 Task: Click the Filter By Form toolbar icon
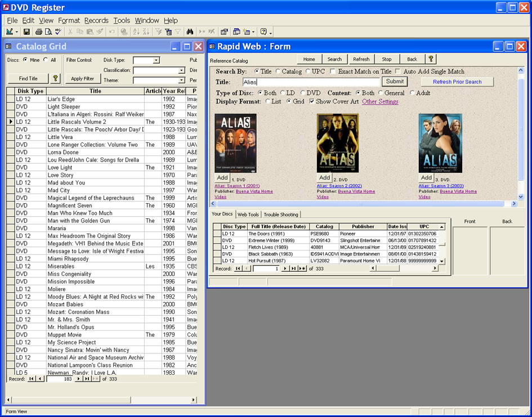click(168, 32)
